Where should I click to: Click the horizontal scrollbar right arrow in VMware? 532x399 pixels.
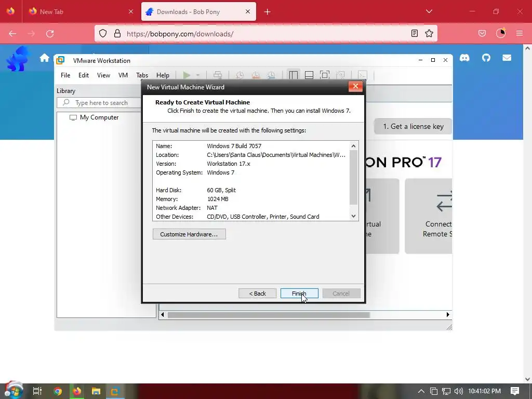pos(448,315)
